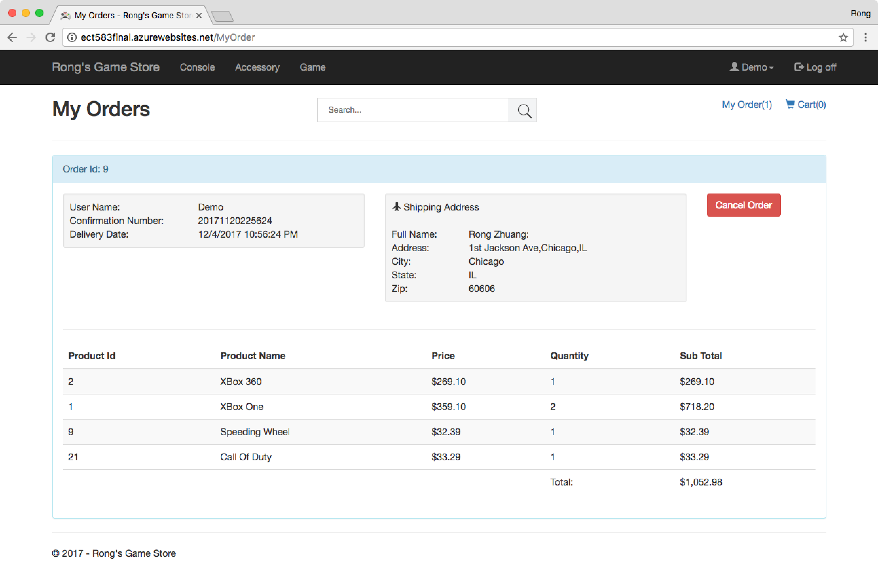878x588 pixels.
Task: Click the Speeding Wheel product name
Action: tap(255, 431)
